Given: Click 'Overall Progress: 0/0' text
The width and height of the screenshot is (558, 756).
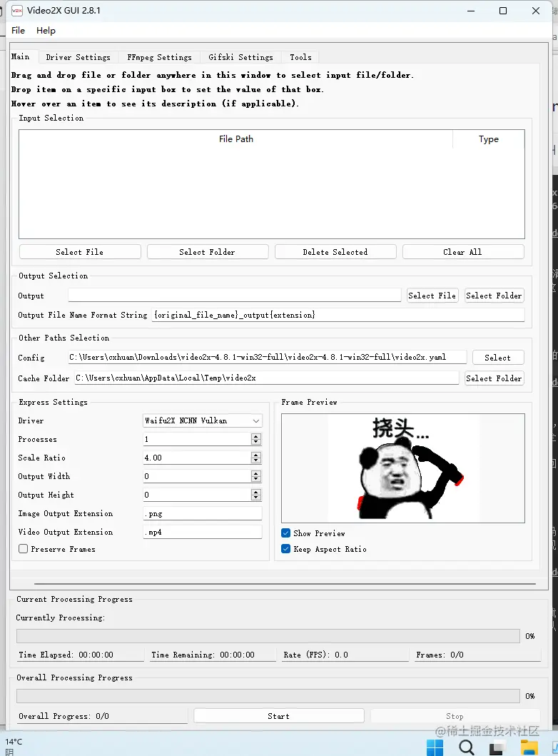Looking at the screenshot, I should coord(64,716).
